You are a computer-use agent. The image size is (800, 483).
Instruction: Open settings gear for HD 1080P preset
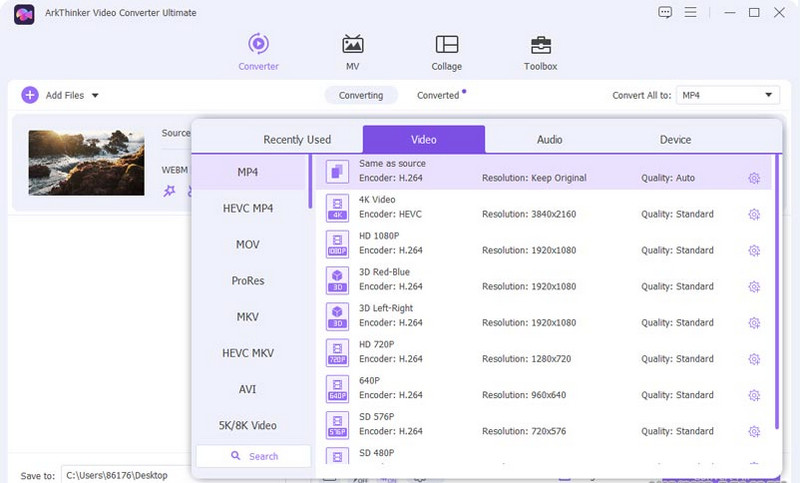754,250
